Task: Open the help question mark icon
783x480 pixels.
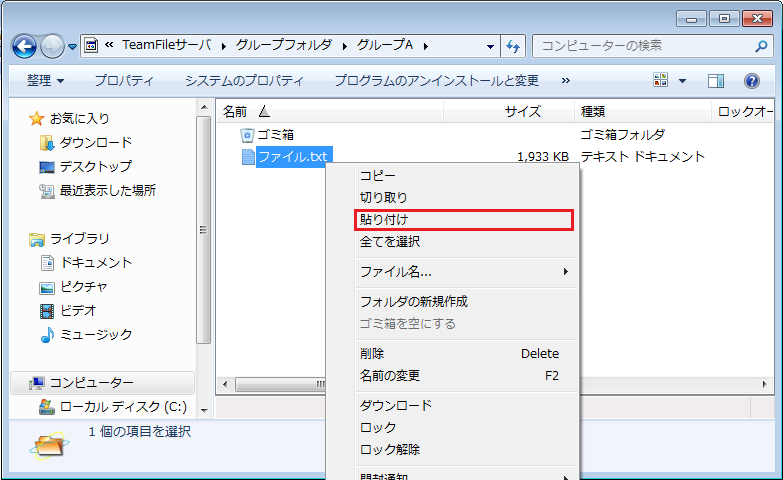Action: coord(752,80)
